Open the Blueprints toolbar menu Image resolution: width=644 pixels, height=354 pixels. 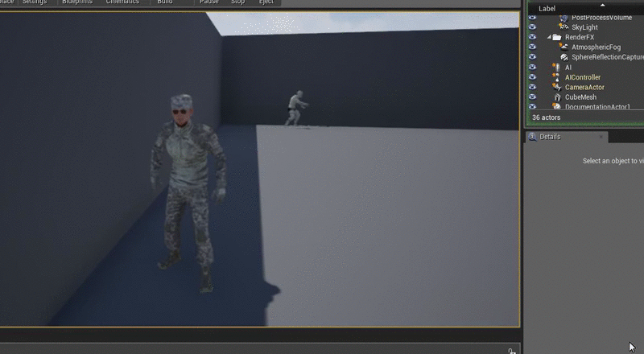coord(77,2)
